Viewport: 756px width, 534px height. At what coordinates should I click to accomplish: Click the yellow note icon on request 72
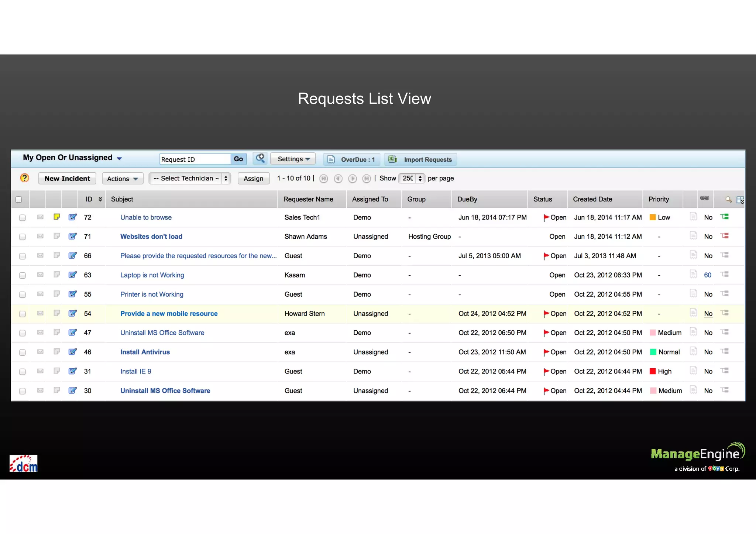(56, 217)
